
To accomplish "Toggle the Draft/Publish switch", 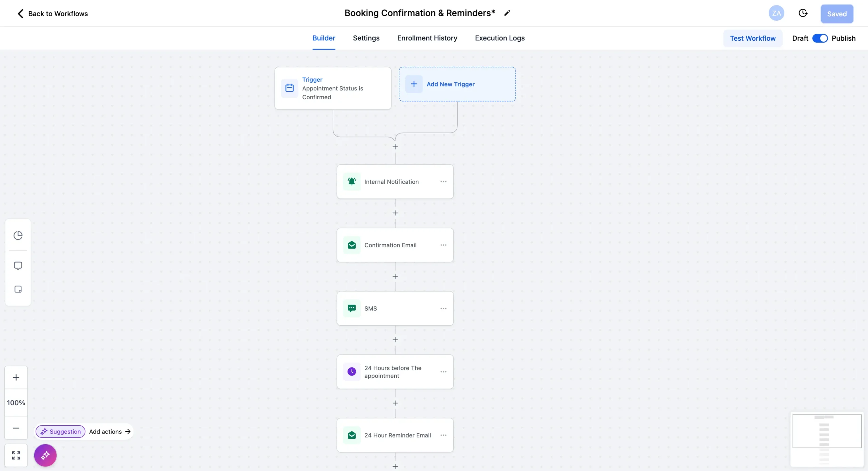I will [820, 38].
